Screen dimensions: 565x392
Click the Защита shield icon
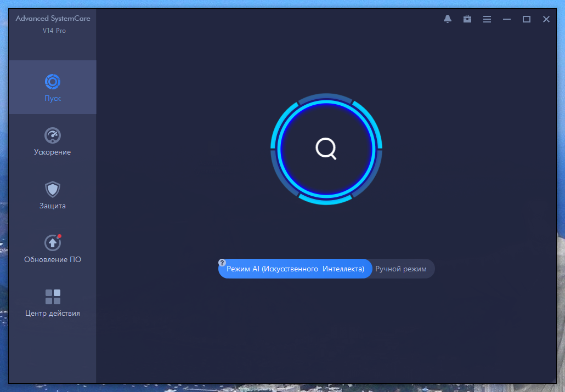(x=53, y=189)
